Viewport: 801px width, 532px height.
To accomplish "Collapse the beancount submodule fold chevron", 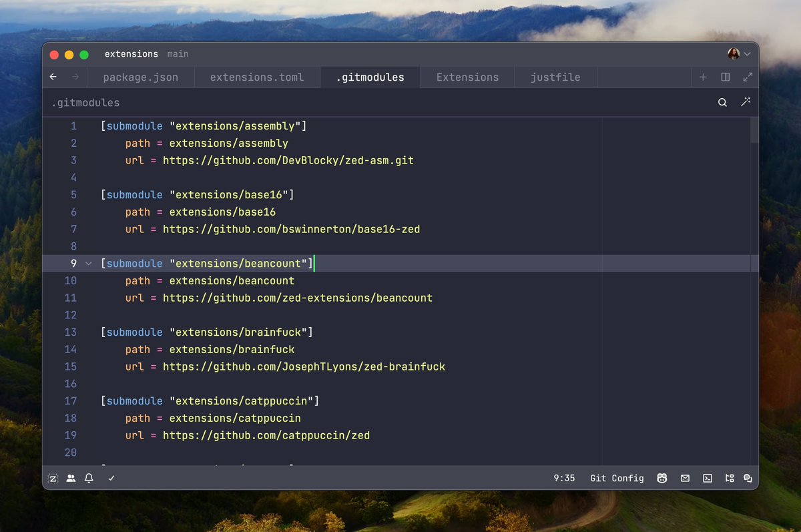I will tap(89, 263).
